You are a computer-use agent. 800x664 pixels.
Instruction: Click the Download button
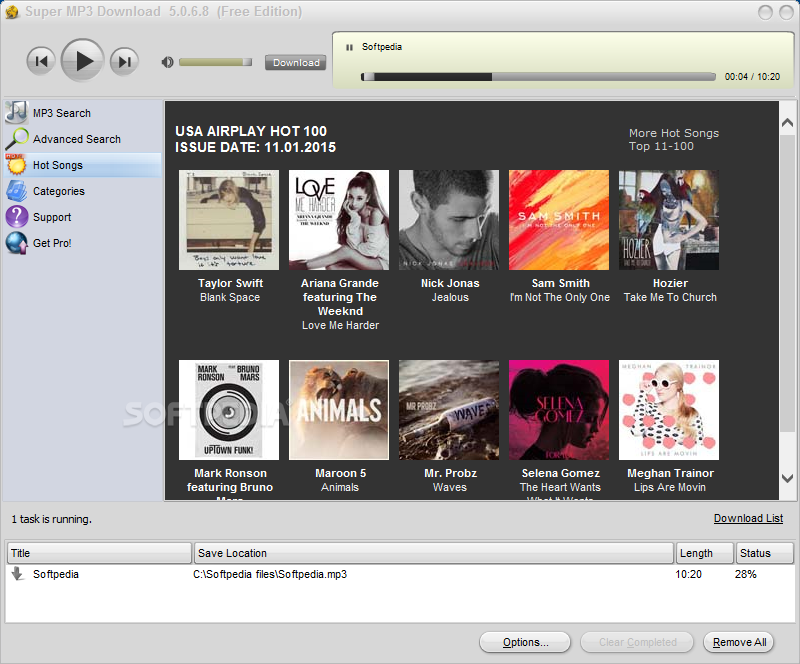pyautogui.click(x=295, y=62)
